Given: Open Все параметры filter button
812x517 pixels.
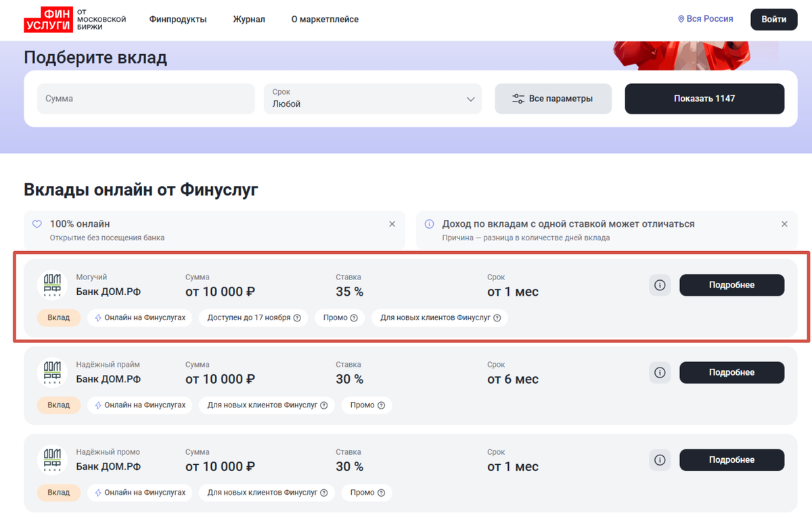Looking at the screenshot, I should (554, 99).
